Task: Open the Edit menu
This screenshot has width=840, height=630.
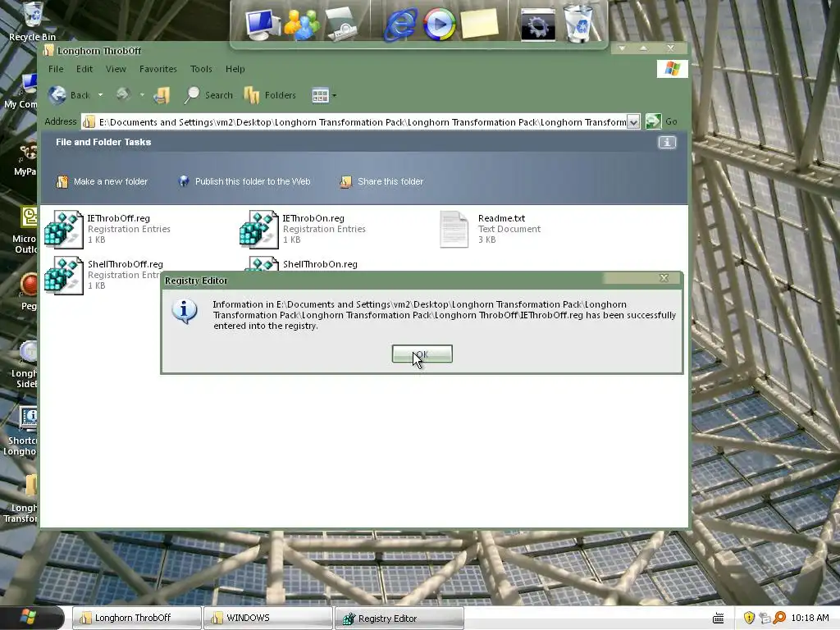Action: tap(84, 69)
